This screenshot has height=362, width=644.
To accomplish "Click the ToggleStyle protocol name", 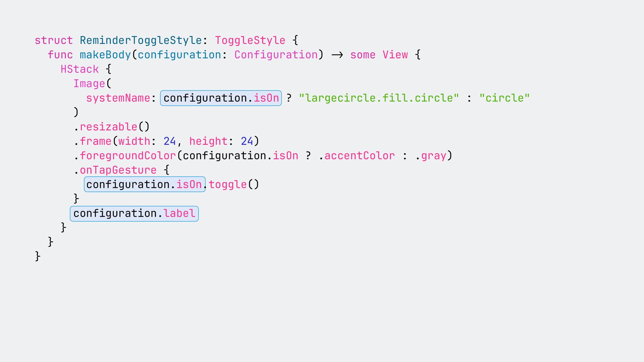I will 250,40.
